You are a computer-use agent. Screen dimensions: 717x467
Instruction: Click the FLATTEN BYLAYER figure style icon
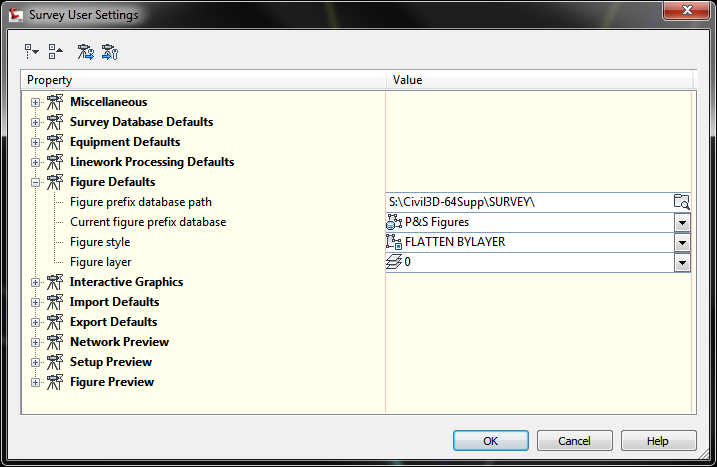[394, 242]
